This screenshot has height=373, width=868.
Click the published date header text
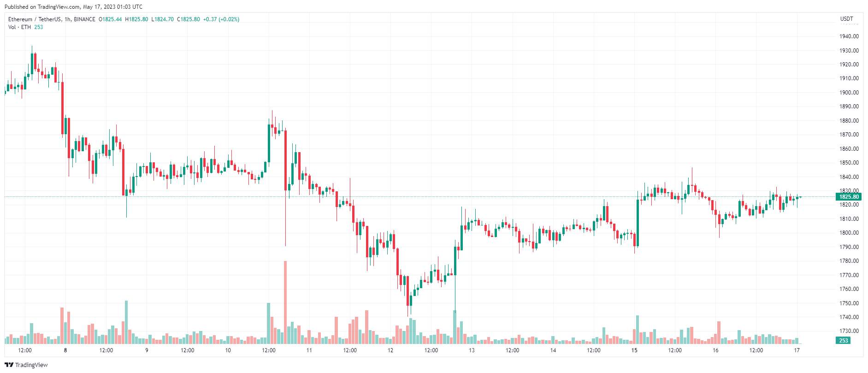click(x=73, y=7)
